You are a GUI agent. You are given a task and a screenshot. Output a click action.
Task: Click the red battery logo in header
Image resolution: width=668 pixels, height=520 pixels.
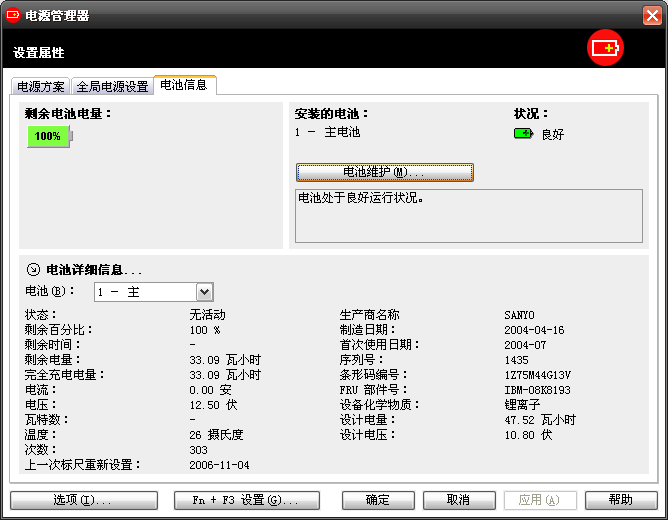tap(605, 48)
